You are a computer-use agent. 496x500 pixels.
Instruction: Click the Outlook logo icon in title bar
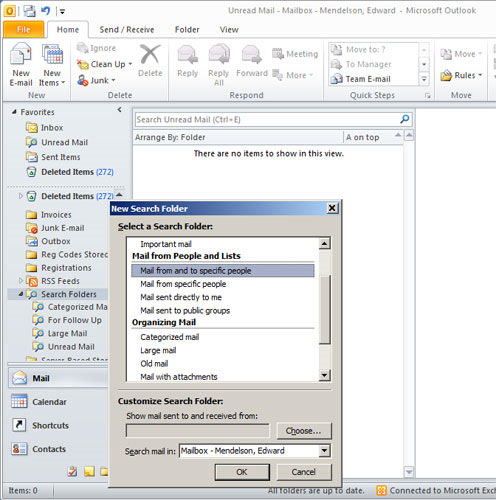[x=10, y=11]
